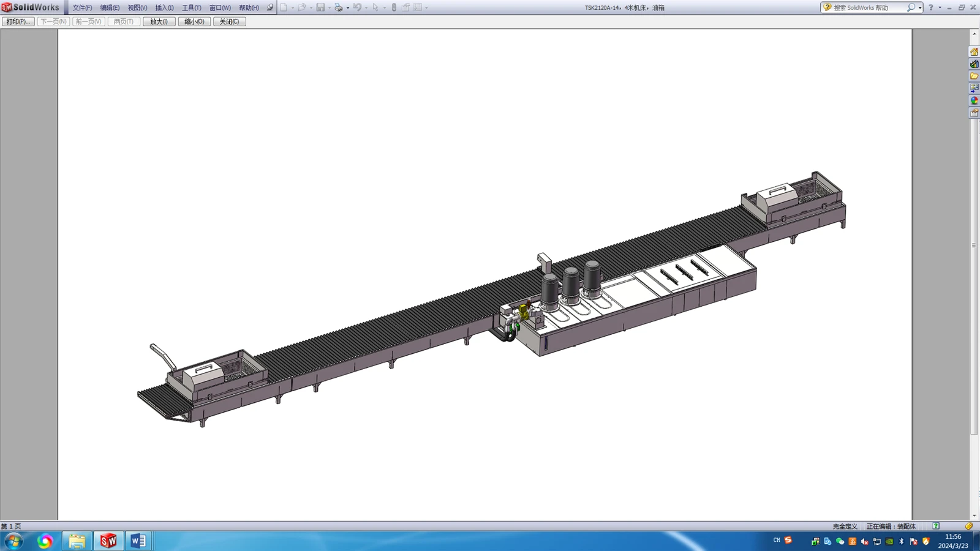Image resolution: width=980 pixels, height=551 pixels.
Task: Click the 下一页(N) button
Action: [x=53, y=21]
